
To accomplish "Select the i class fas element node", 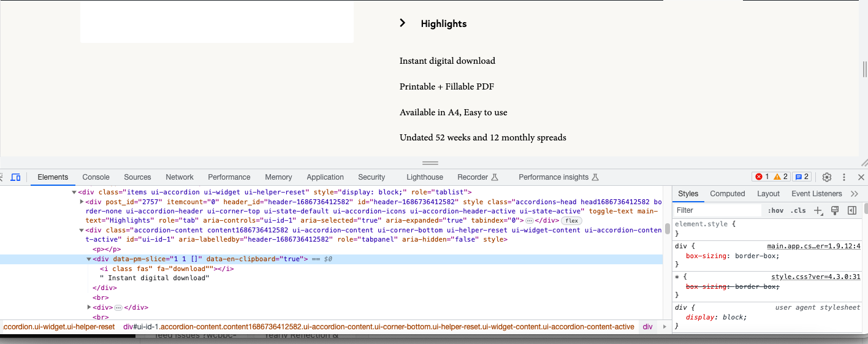I will [167, 269].
